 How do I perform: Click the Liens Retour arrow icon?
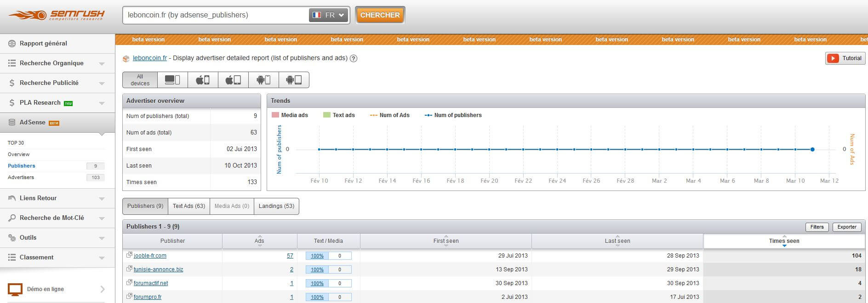[x=12, y=198]
